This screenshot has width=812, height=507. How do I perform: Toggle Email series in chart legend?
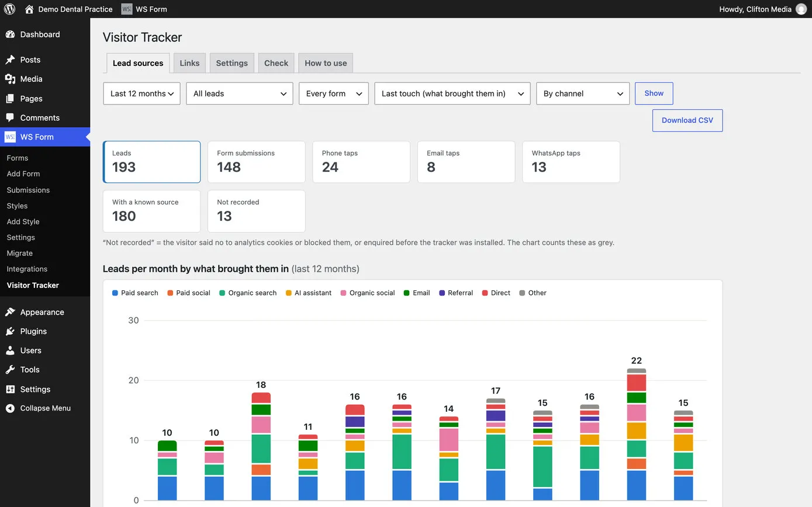pyautogui.click(x=417, y=293)
